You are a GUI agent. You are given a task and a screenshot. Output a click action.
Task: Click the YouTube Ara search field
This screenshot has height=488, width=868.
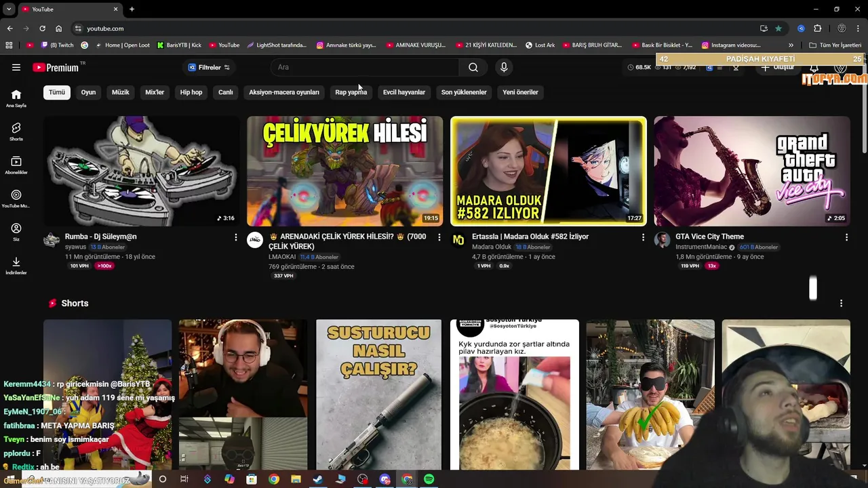click(x=366, y=67)
